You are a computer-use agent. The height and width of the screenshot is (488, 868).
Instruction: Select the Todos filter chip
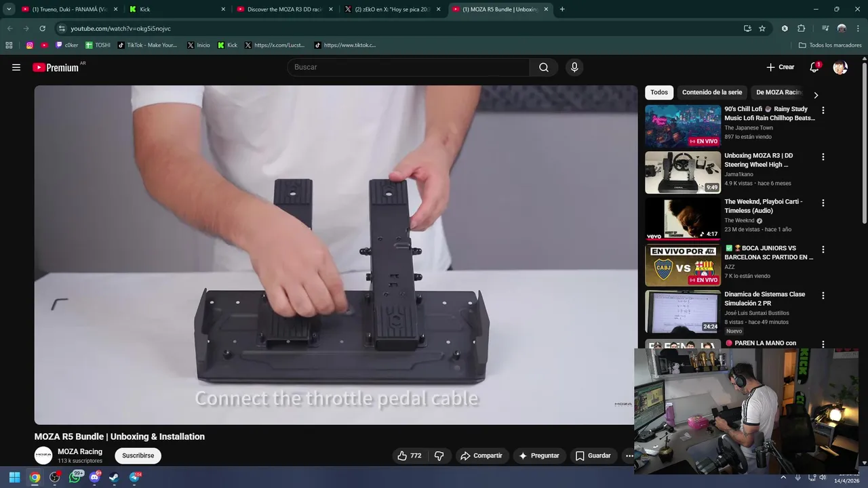pos(659,92)
